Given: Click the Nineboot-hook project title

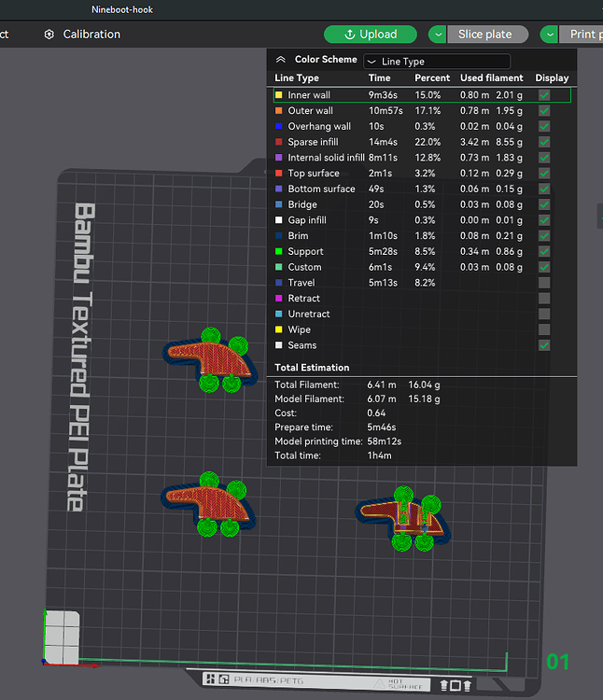Looking at the screenshot, I should point(122,10).
